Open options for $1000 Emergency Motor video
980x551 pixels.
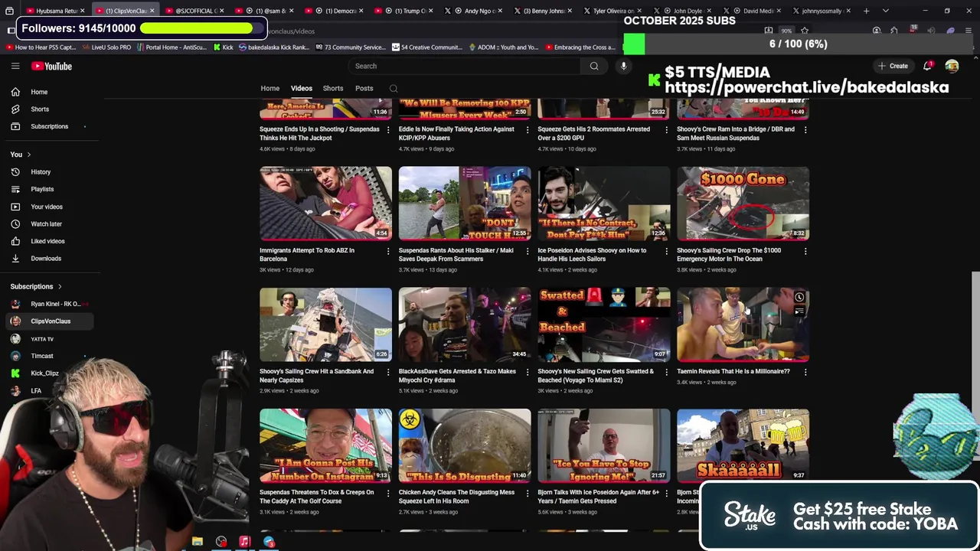click(805, 251)
